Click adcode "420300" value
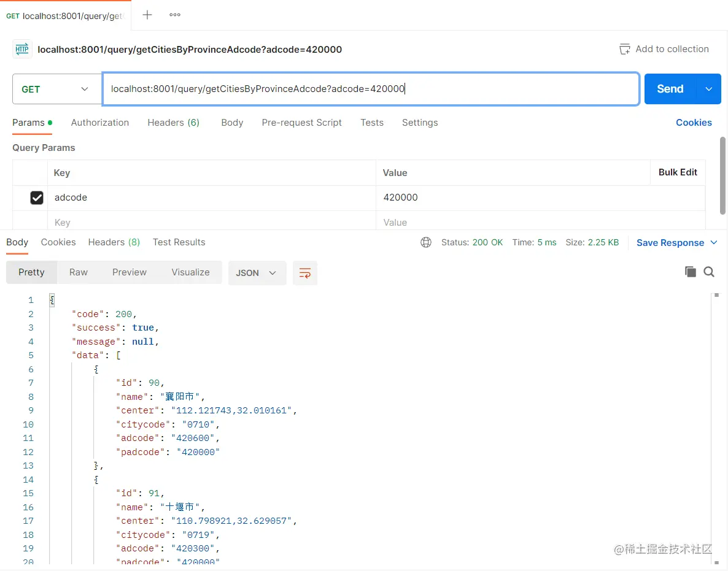Viewport: 728px width, 571px height. point(193,548)
